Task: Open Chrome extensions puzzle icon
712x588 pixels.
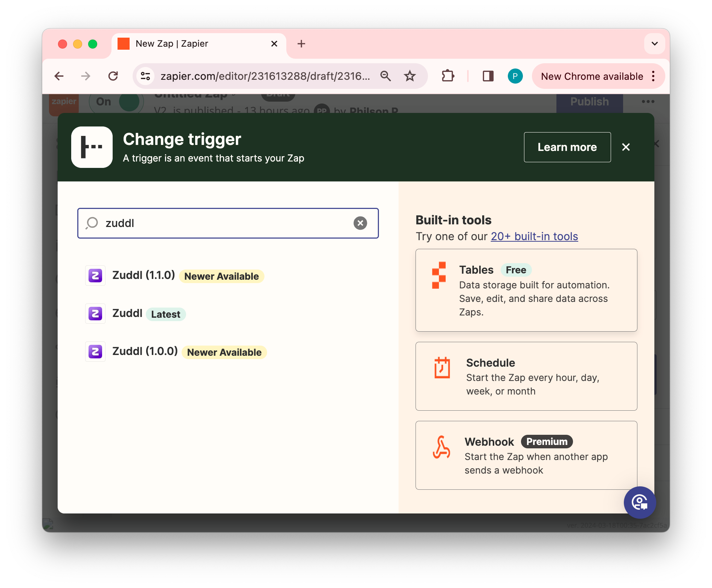Action: 448,76
